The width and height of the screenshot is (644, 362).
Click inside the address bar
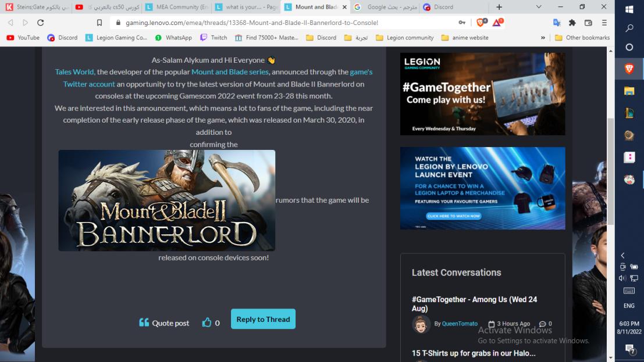coord(262,22)
